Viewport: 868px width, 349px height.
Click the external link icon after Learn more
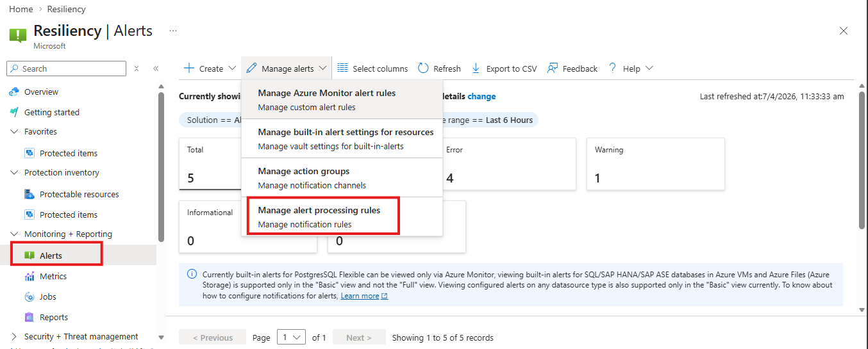(385, 296)
